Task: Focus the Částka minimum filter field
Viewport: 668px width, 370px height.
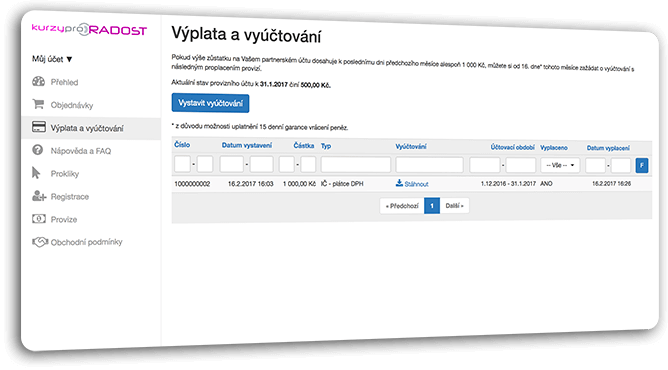Action: click(x=287, y=164)
